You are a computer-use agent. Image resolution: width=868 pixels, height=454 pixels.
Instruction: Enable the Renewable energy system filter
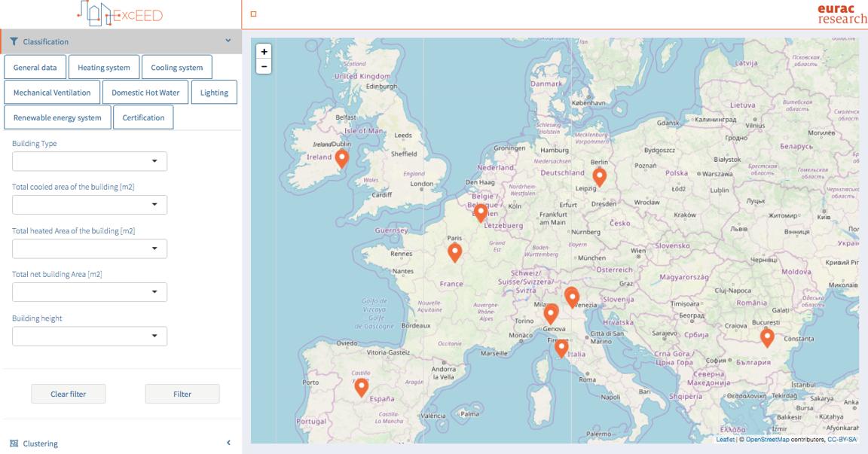coord(58,117)
